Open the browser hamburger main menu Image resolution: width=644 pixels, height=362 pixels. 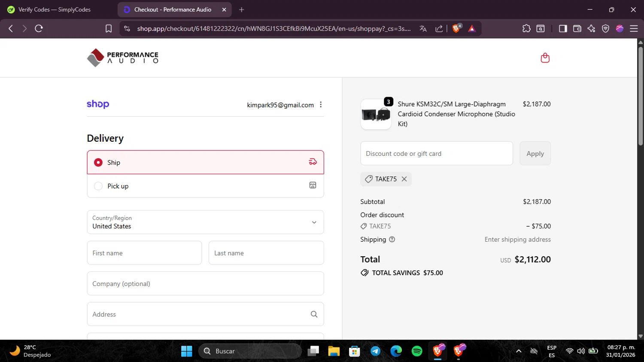(x=634, y=28)
